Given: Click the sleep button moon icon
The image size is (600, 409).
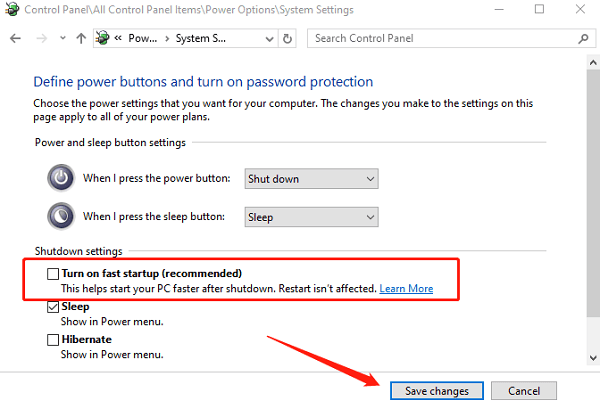Looking at the screenshot, I should 62,216.
